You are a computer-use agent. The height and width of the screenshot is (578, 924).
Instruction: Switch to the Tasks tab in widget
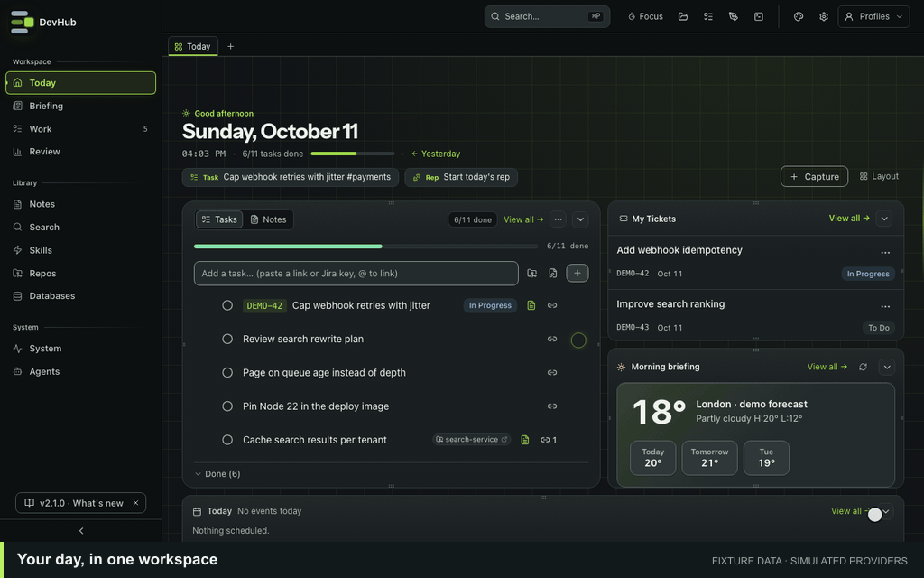219,219
